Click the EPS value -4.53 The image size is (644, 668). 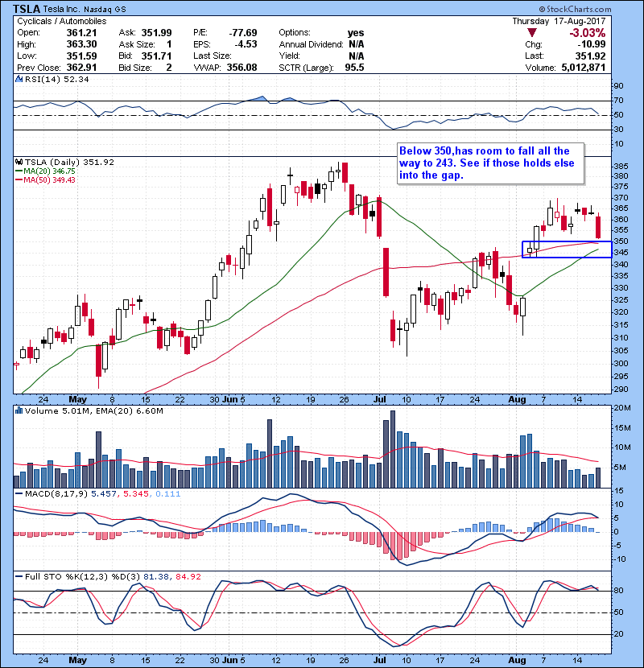pyautogui.click(x=246, y=44)
